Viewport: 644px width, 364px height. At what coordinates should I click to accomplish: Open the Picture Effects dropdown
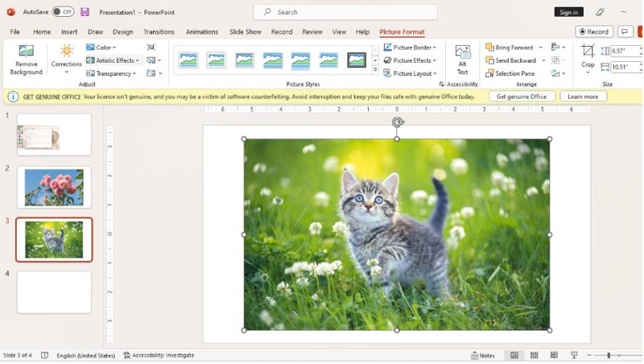[410, 60]
